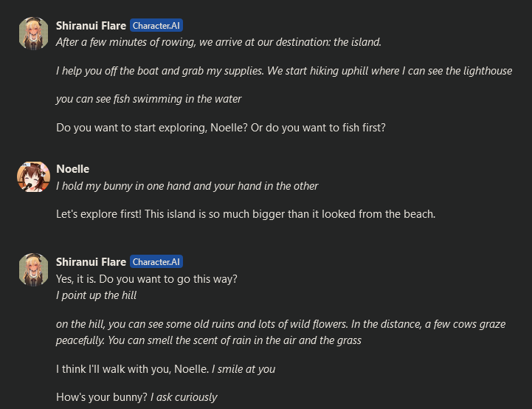Screen dimensions: 532x409
Task: Click Shiranui Flare's avatar beside the hill message
Action: (x=33, y=269)
